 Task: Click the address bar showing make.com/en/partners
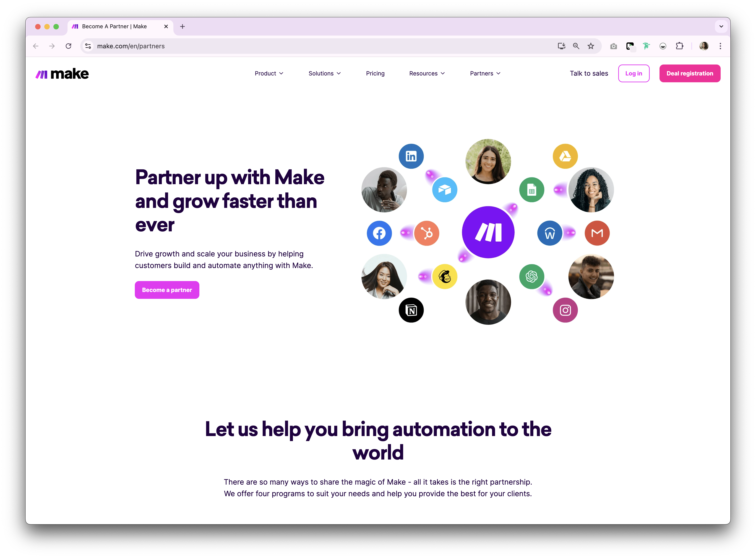pos(321,46)
